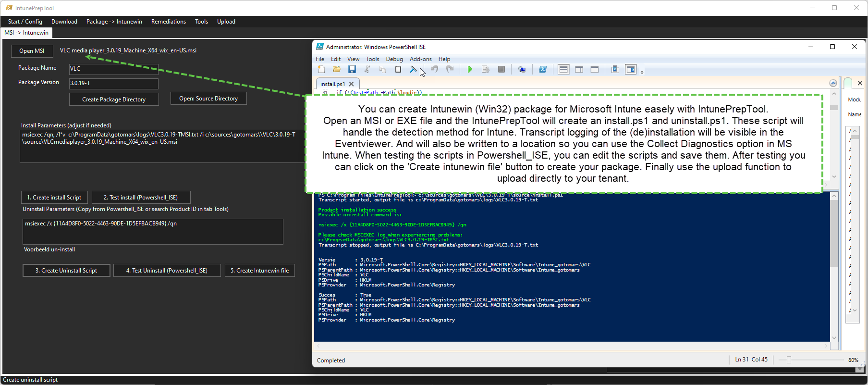Select the MSI -> Intunewin tab

click(x=26, y=33)
